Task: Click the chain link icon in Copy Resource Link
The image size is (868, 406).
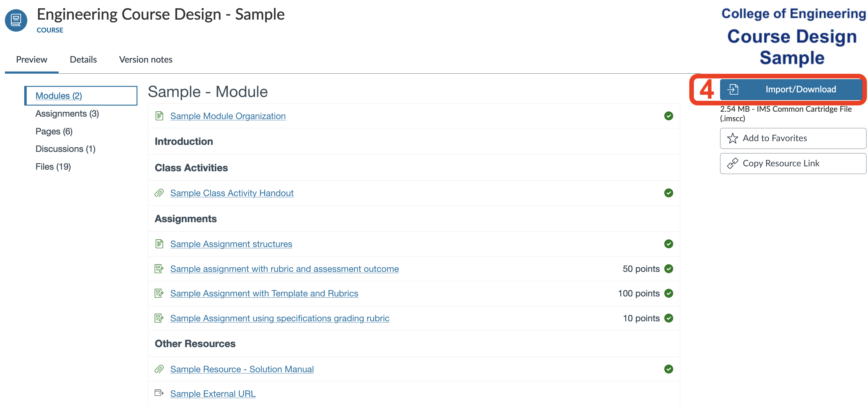Action: 732,163
